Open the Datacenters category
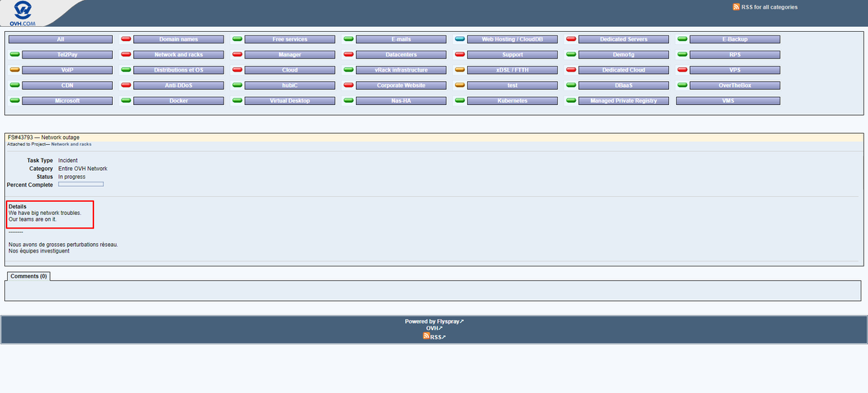 click(x=401, y=54)
